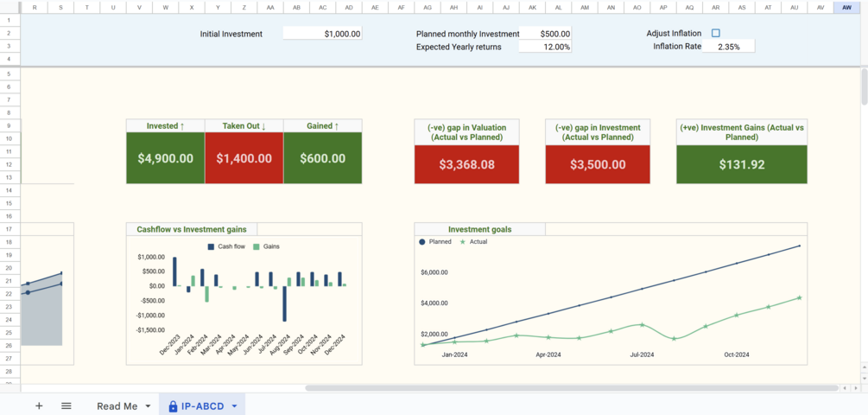Screen dimensions: 868x415
Task: Select row header 2
Action: [x=10, y=34]
